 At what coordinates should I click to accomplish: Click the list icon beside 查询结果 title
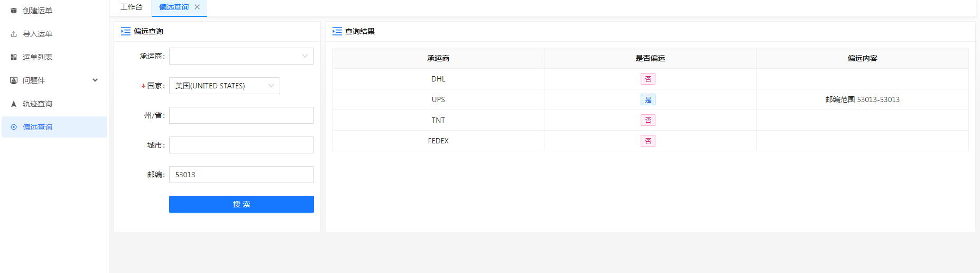pos(337,31)
